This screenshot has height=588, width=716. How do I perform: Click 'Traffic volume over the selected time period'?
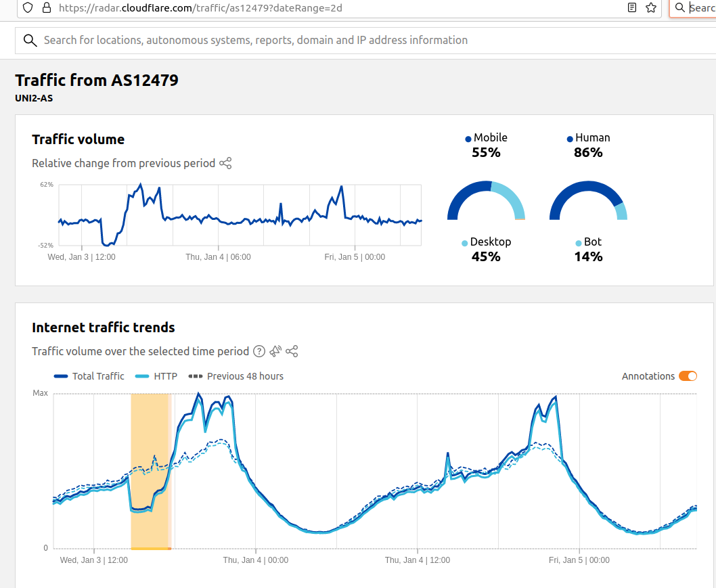click(141, 351)
